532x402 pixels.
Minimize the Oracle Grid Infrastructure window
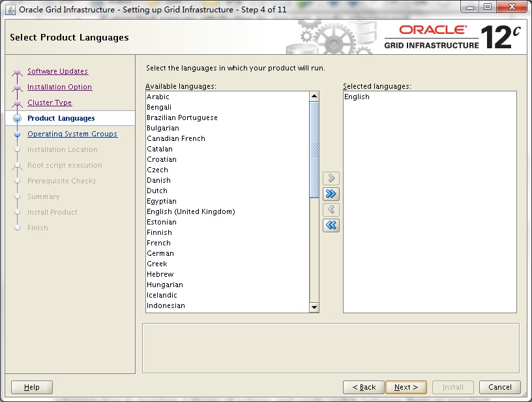[470, 7]
